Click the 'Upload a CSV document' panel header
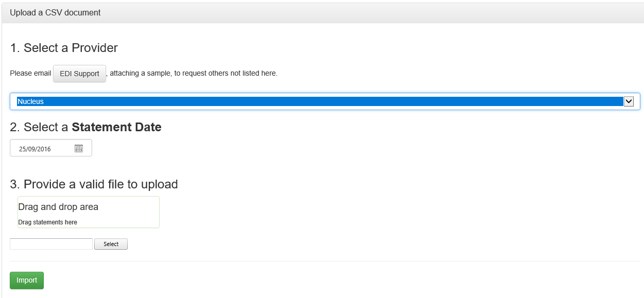This screenshot has width=644, height=298. (56, 13)
